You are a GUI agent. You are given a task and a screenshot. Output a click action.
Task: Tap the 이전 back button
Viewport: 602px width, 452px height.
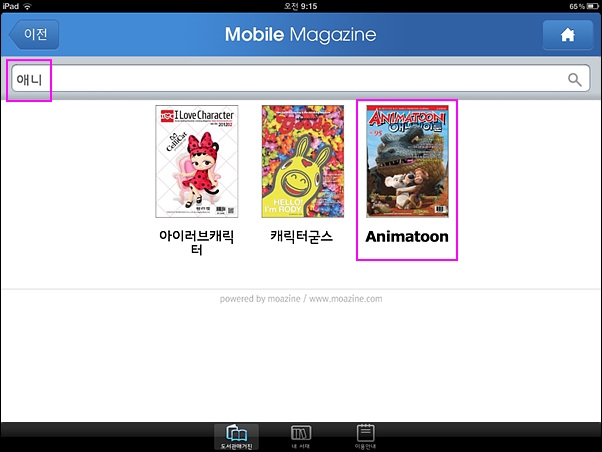(34, 35)
